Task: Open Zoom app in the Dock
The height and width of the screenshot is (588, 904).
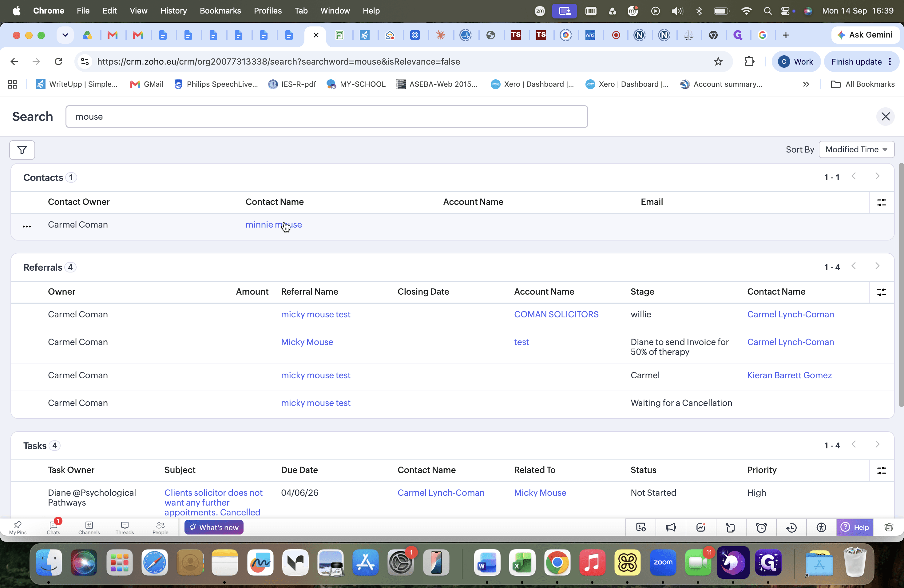Action: coord(663,562)
